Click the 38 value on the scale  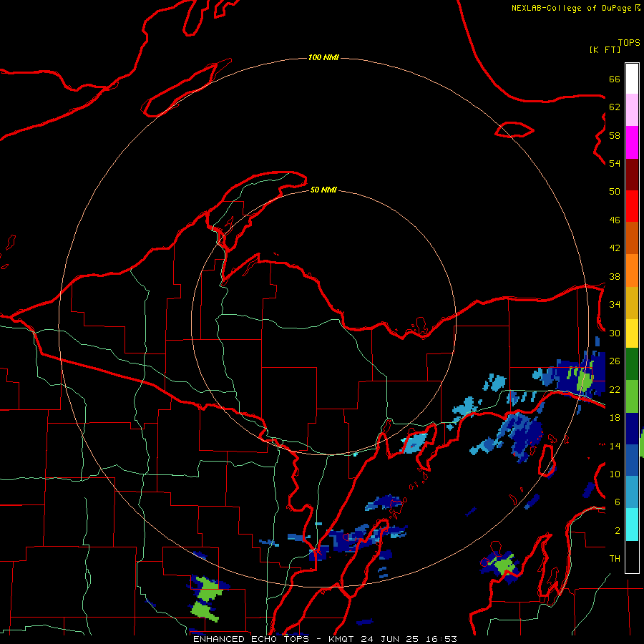coord(615,277)
